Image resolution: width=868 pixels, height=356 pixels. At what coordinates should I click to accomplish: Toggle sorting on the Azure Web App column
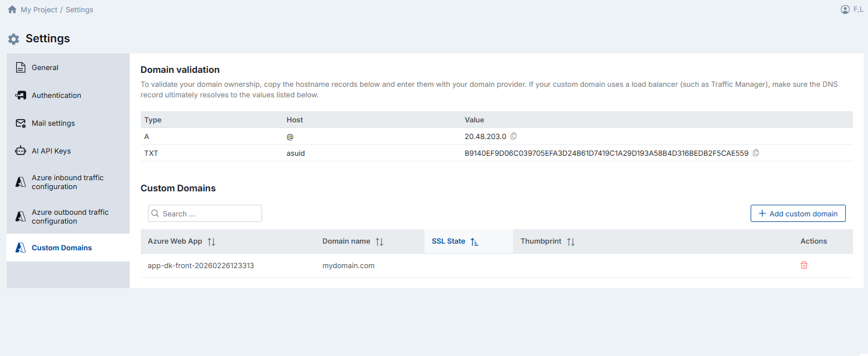(211, 241)
